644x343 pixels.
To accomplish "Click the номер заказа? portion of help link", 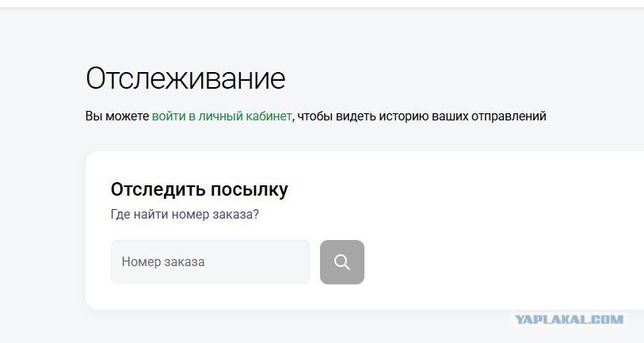I will (215, 215).
